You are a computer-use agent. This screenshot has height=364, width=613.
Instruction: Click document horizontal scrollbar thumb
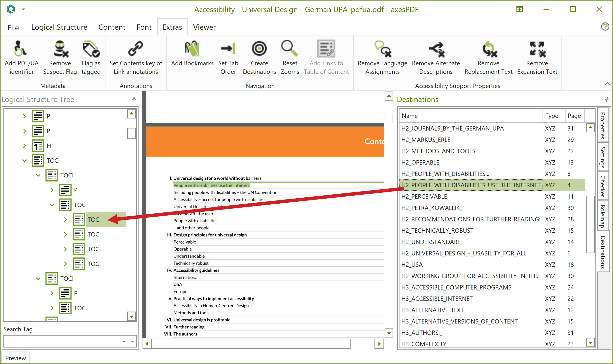(251, 343)
